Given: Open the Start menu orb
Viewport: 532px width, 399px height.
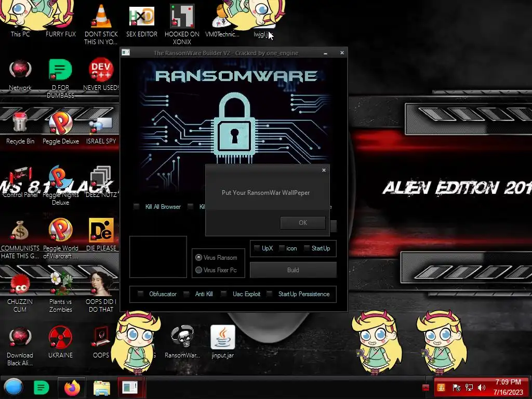Looking at the screenshot, I should tap(14, 387).
